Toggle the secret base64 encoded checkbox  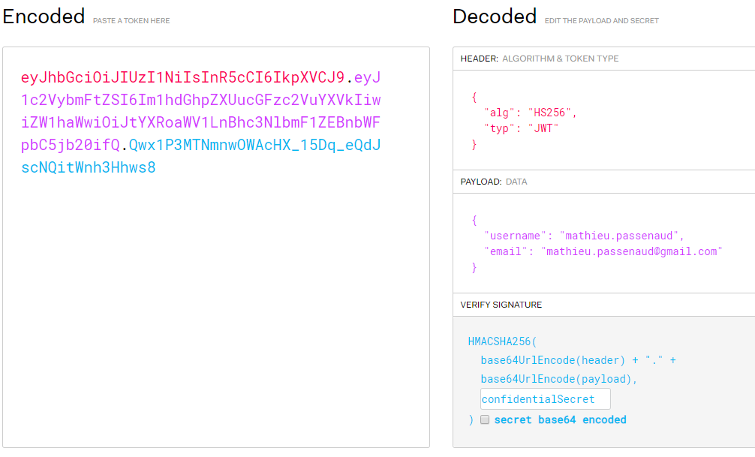[x=484, y=419]
